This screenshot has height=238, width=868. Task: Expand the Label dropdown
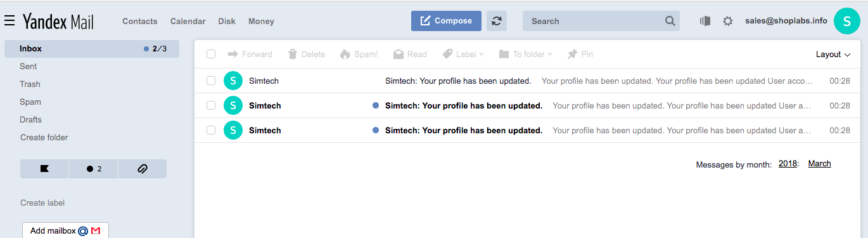pyautogui.click(x=463, y=55)
